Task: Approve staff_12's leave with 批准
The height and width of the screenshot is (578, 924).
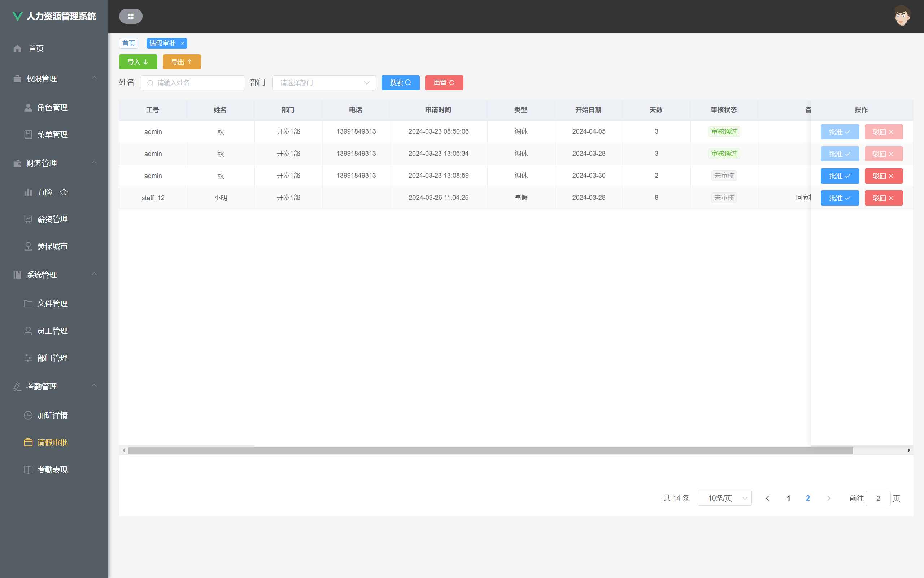Action: click(840, 198)
